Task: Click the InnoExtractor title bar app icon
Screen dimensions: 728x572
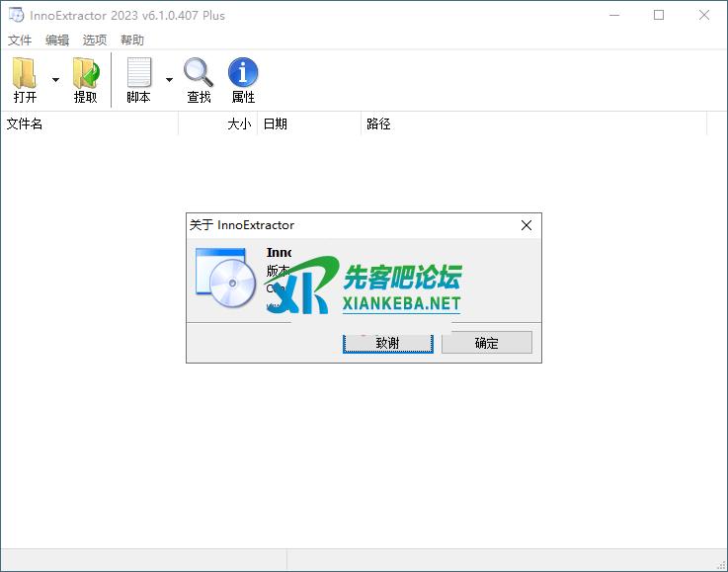Action: [16, 15]
